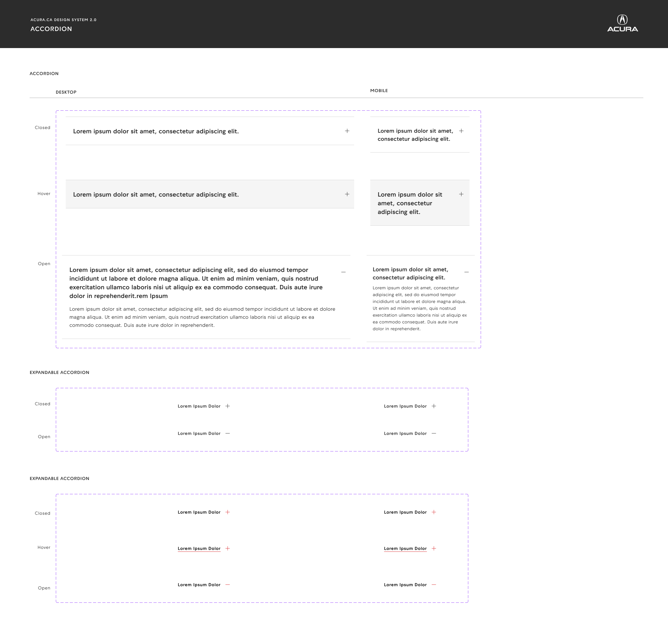The height and width of the screenshot is (644, 668).
Task: Click the Acura logo in the header
Action: [622, 23]
